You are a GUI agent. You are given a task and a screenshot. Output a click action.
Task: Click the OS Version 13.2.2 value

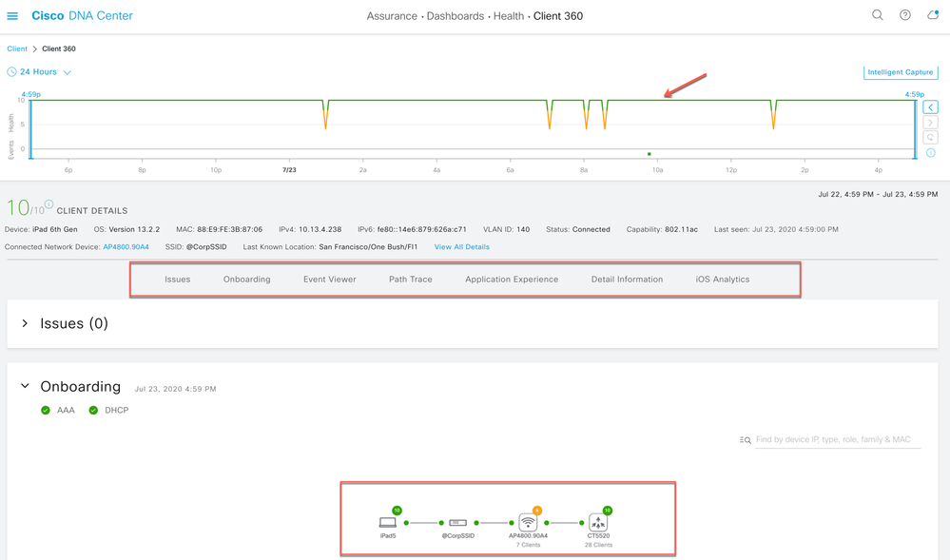click(134, 229)
